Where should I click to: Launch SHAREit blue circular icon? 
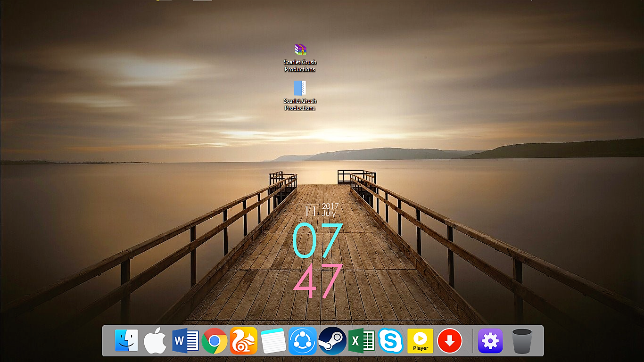click(302, 340)
